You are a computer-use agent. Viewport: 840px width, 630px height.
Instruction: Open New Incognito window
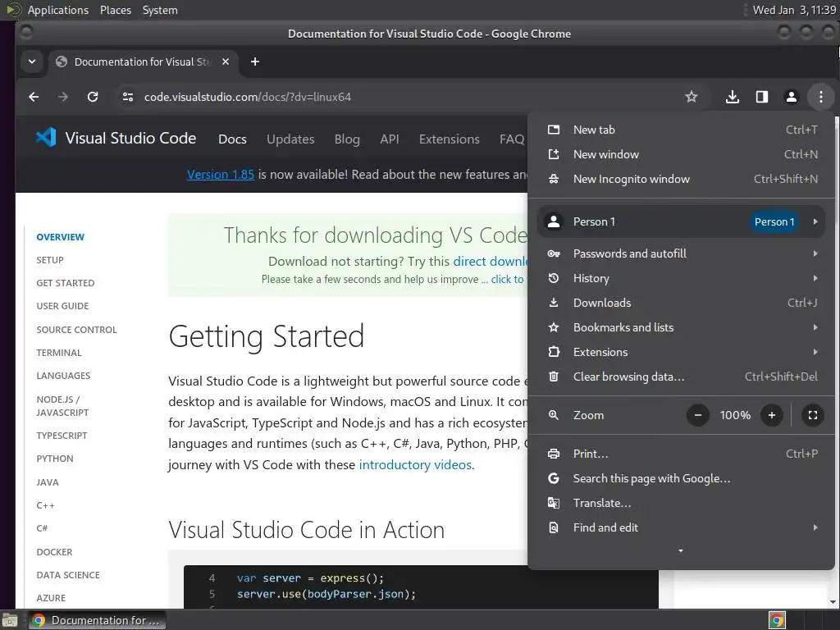682,179
